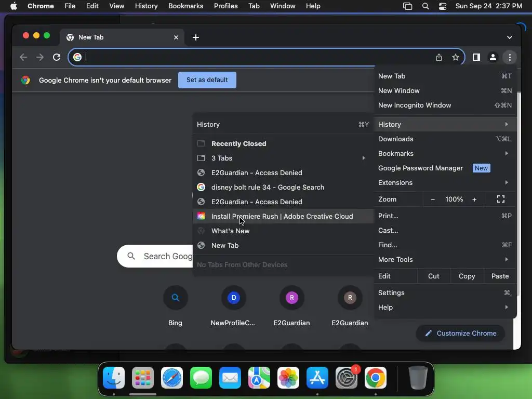Image resolution: width=532 pixels, height=399 pixels.
Task: Decrease zoom with minus button
Action: (433, 199)
